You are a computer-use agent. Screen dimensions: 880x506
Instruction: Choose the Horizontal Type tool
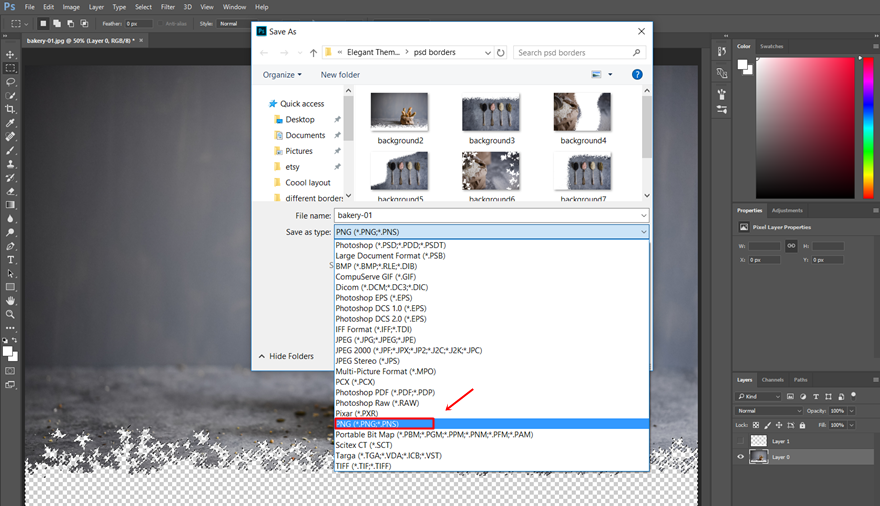10,260
